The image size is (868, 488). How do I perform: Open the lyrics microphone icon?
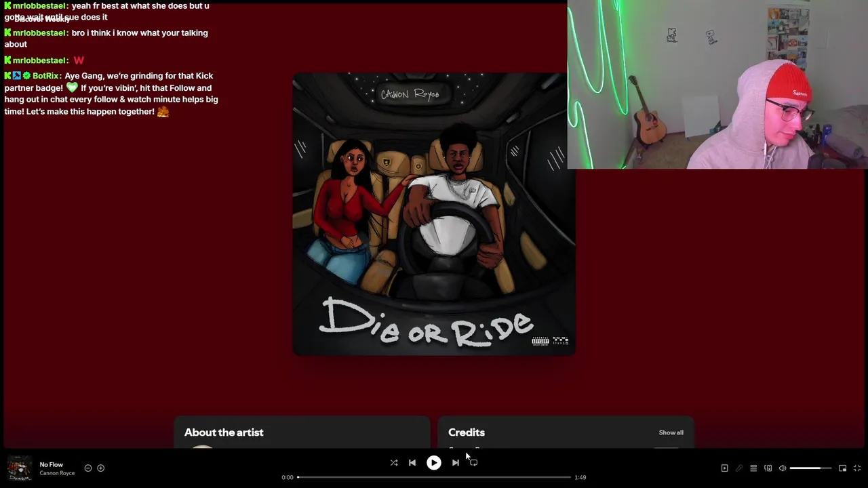pos(739,468)
